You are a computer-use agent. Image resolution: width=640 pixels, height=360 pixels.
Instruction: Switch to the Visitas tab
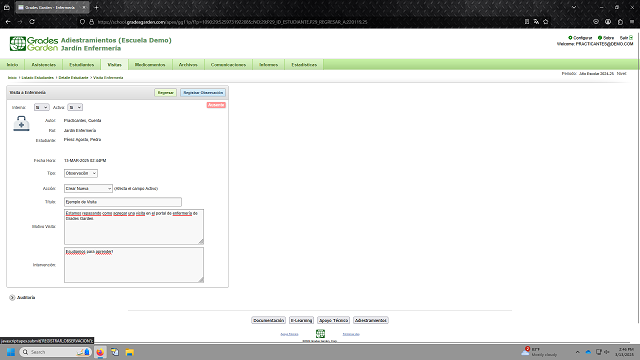[114, 64]
